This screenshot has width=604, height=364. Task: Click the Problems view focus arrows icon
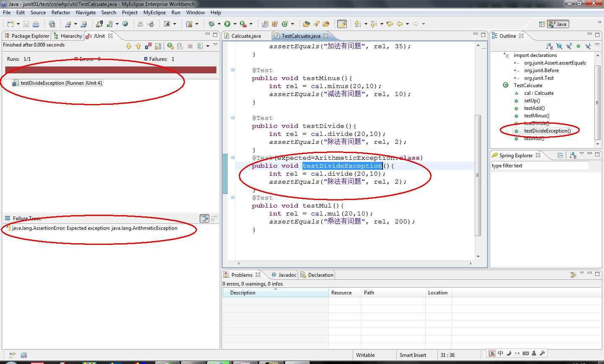(x=573, y=275)
